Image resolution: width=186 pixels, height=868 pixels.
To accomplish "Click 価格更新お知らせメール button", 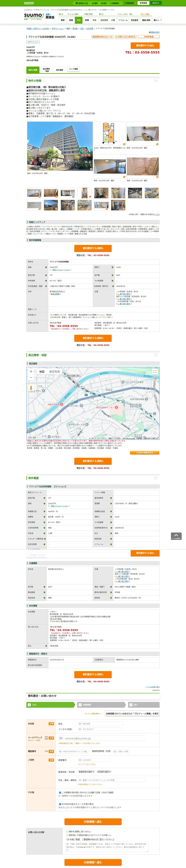I will pyautogui.click(x=102, y=37).
